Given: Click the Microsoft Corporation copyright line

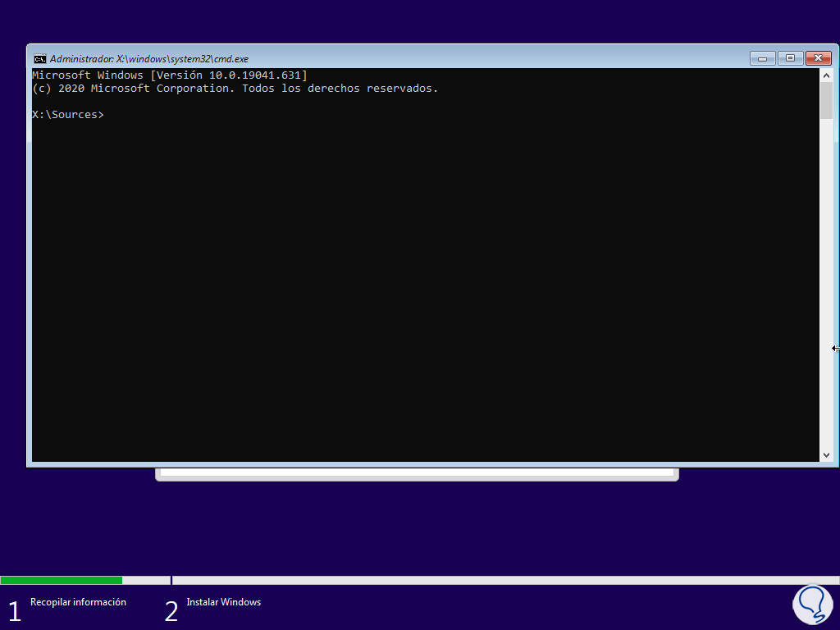Looking at the screenshot, I should click(x=235, y=89).
